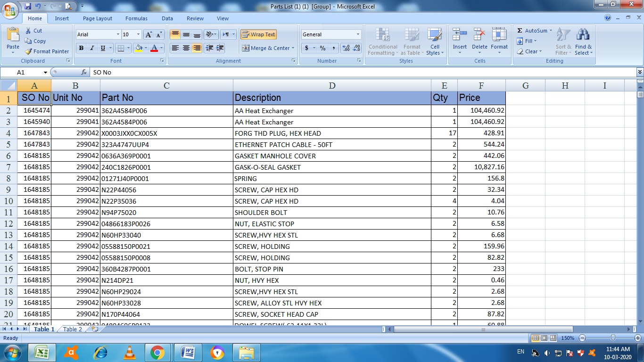This screenshot has width=644, height=362.
Task: Toggle Wrap Text formatting
Action: 258,34
